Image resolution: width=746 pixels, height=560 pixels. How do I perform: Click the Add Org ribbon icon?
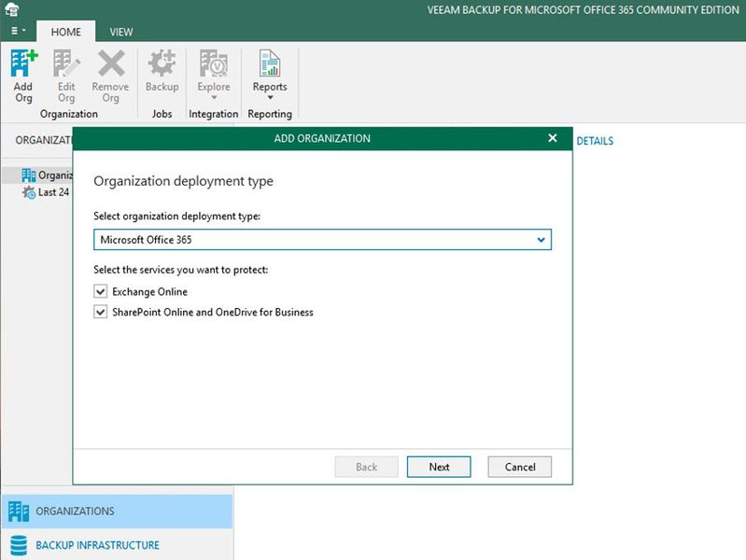coord(23,63)
